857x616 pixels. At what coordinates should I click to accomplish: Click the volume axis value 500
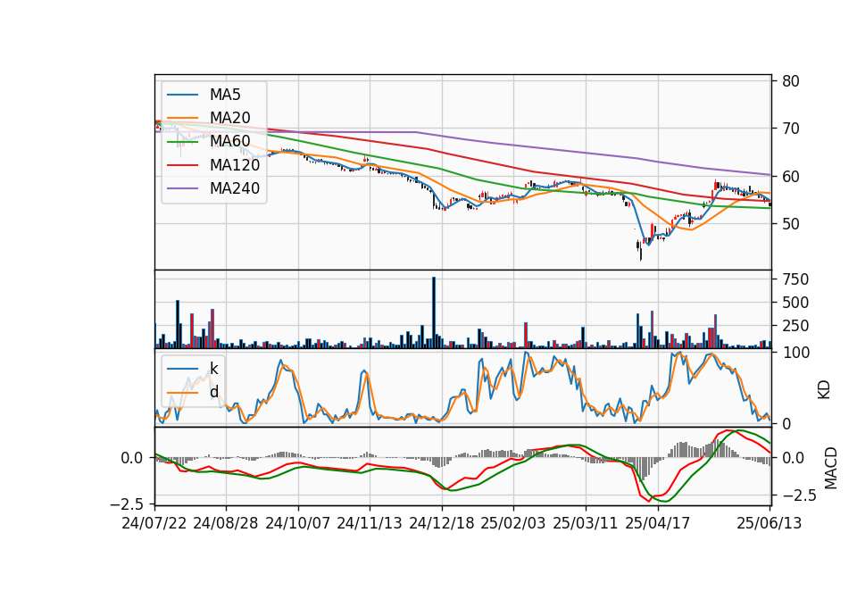coord(795,303)
